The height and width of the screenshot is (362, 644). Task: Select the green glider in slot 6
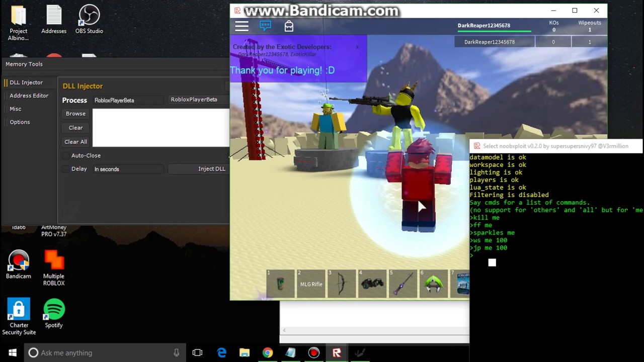[434, 284]
